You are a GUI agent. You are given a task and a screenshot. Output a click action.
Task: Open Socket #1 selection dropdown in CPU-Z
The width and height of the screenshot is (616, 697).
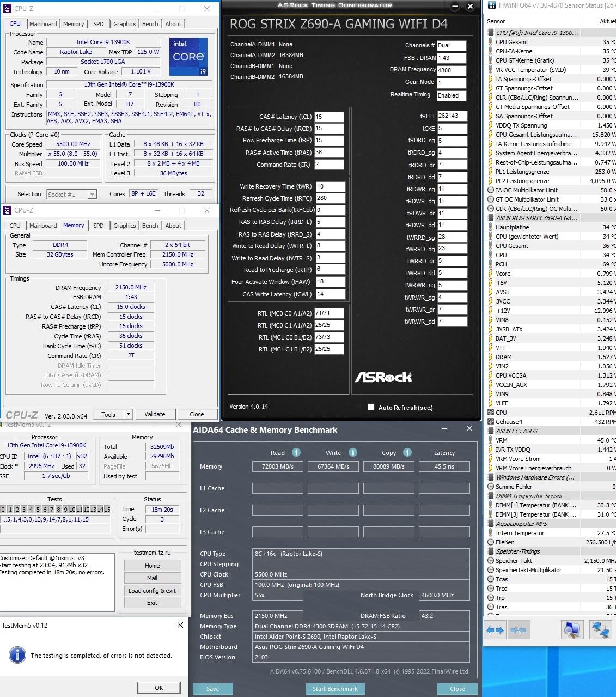pyautogui.click(x=92, y=194)
